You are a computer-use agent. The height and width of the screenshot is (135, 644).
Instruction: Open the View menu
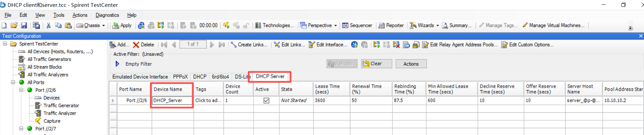[40, 15]
